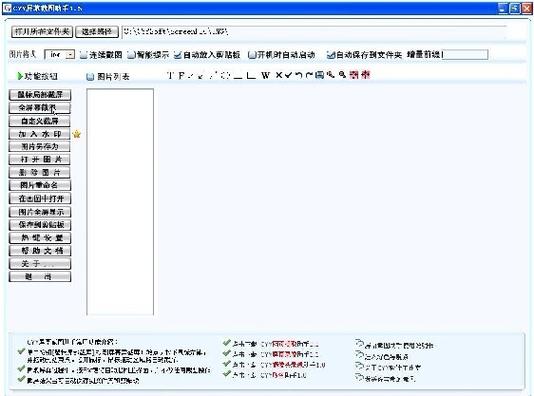Click the 图片另存为 button
Viewport: 534px width, 396px height.
click(40, 147)
